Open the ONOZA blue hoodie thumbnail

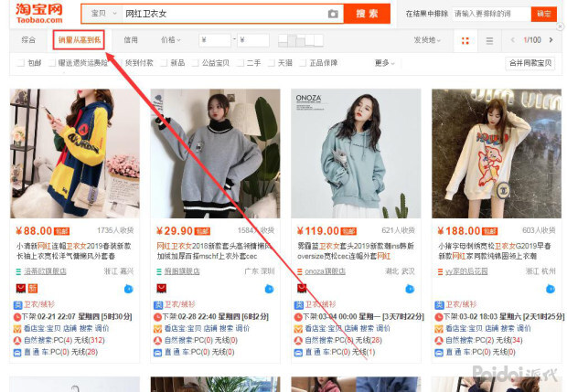pos(356,154)
